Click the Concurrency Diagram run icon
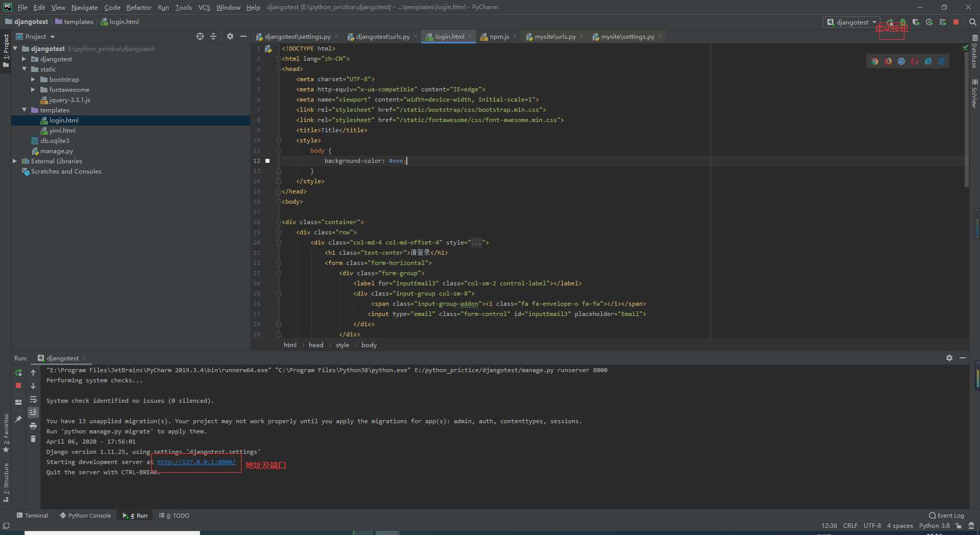 (943, 22)
